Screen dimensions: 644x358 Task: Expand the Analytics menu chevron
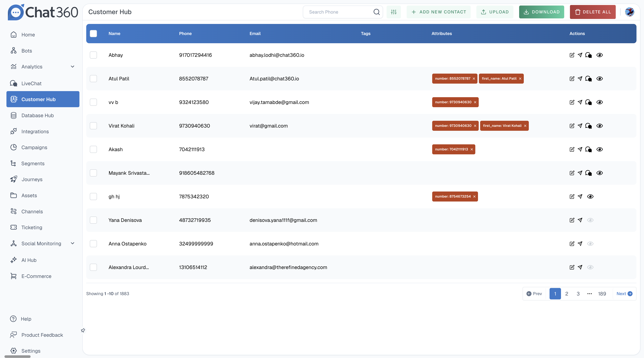point(72,67)
